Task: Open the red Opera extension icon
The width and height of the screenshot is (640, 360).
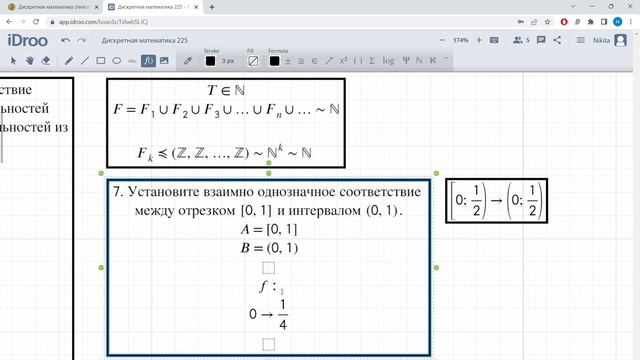Action: point(564,22)
